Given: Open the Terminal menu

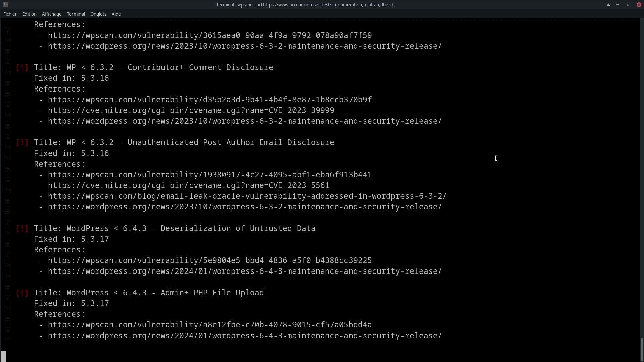Looking at the screenshot, I should (76, 14).
